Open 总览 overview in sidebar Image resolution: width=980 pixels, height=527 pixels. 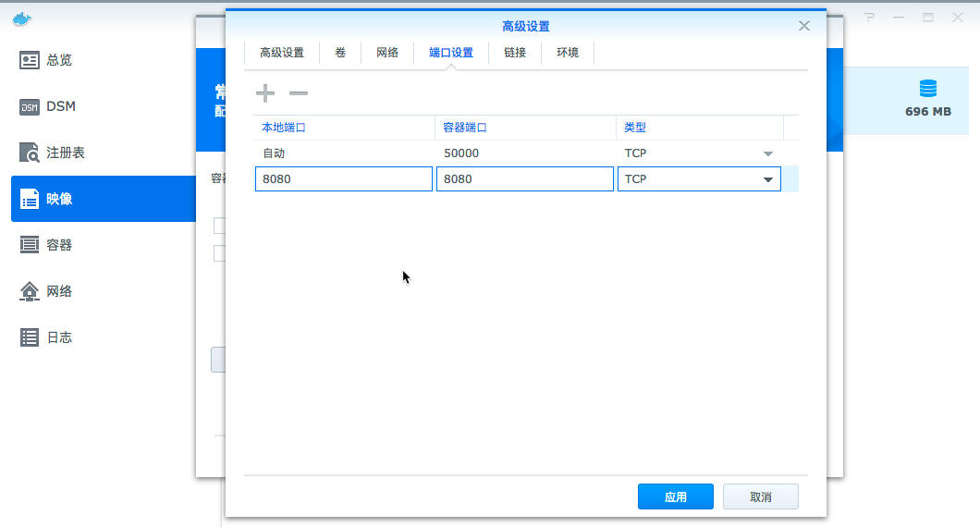click(x=59, y=60)
